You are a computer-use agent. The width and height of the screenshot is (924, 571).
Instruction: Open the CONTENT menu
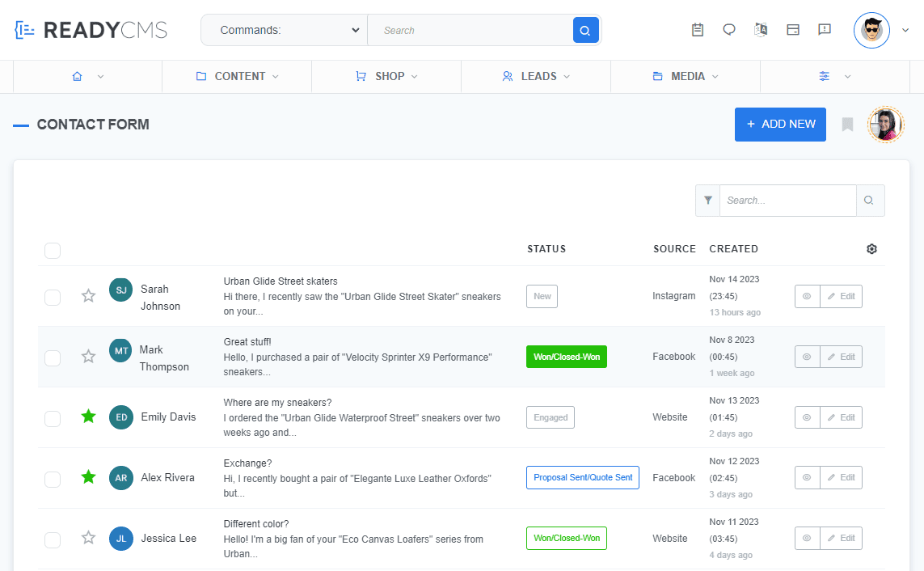[x=237, y=77]
